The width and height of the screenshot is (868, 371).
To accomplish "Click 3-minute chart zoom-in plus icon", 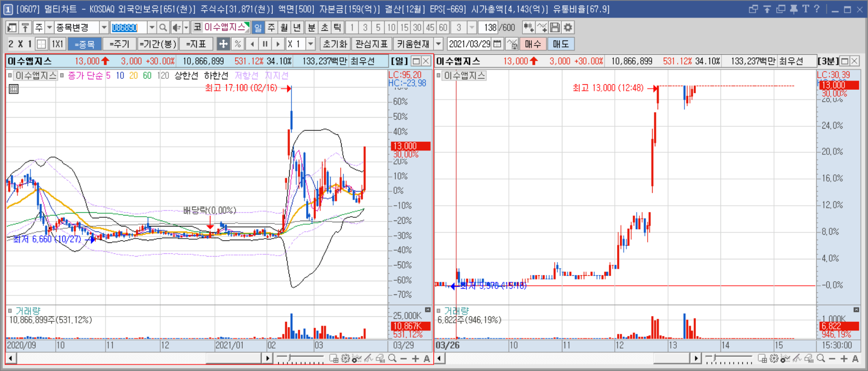I will pyautogui.click(x=844, y=358).
